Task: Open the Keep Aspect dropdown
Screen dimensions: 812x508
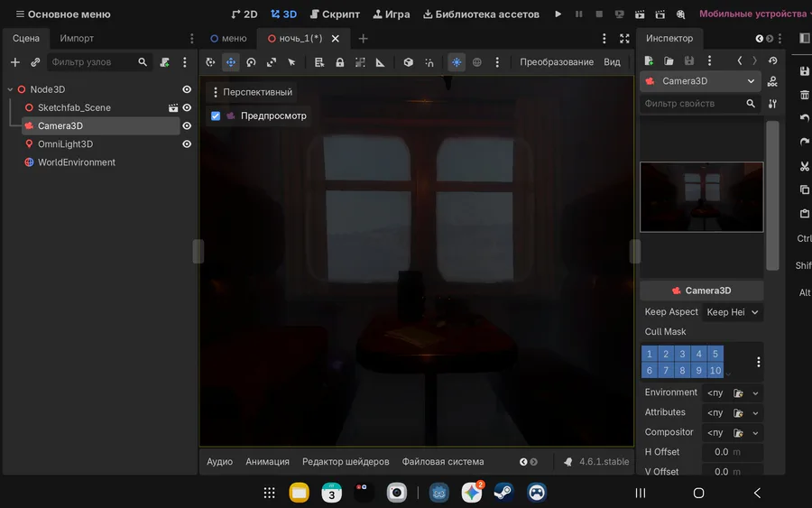Action: (x=733, y=312)
